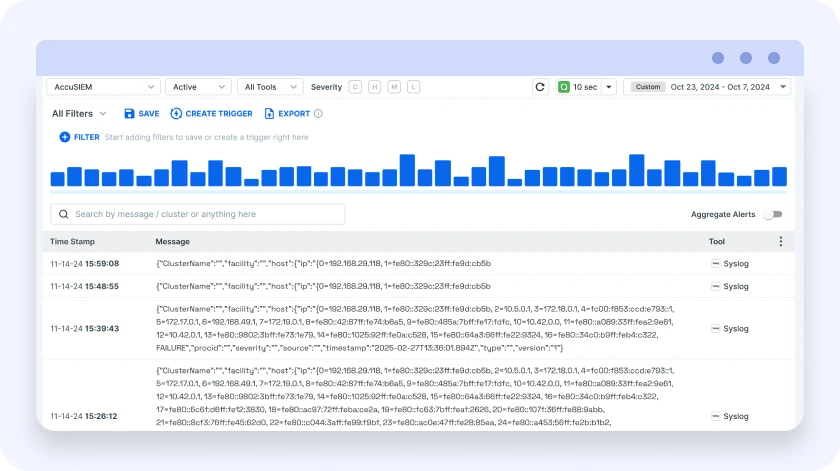840x471 pixels.
Task: Click the Severity label
Action: [326, 87]
